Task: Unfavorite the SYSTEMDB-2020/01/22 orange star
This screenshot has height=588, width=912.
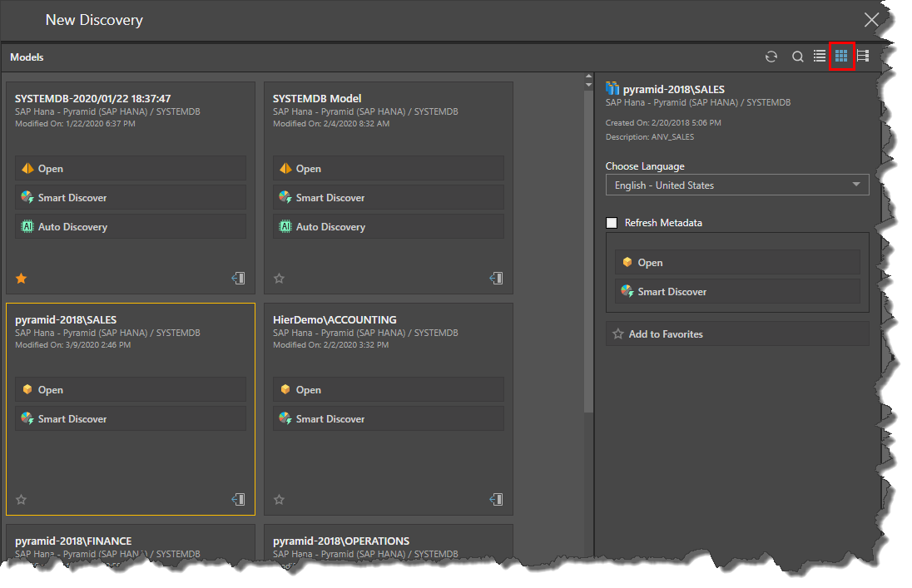Action: (22, 278)
